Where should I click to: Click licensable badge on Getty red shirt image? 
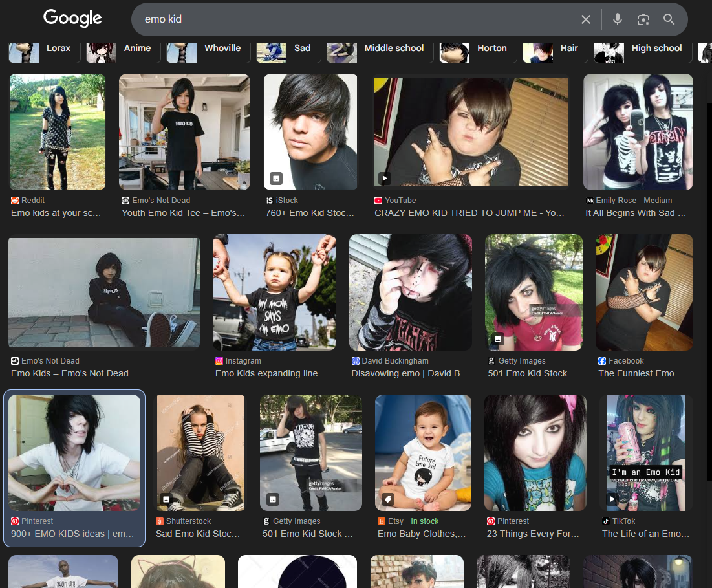coord(498,339)
